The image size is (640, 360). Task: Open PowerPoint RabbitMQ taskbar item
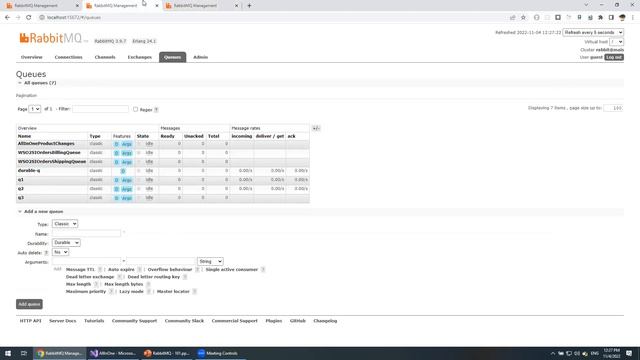[167, 353]
